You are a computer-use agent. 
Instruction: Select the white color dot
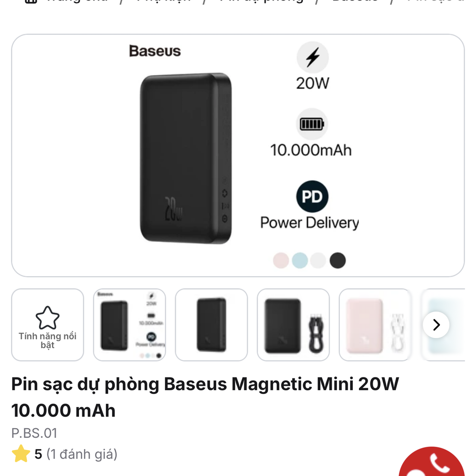point(318,261)
